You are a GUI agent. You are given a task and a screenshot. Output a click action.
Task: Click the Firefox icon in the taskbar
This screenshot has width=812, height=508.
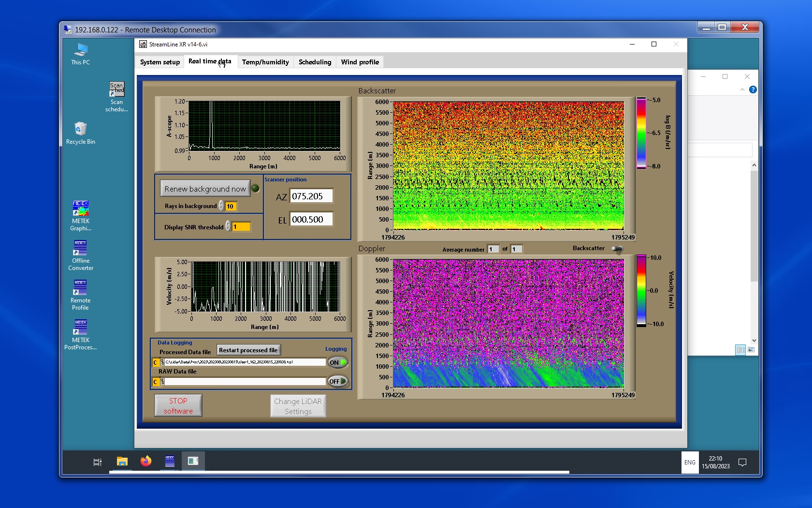[145, 462]
